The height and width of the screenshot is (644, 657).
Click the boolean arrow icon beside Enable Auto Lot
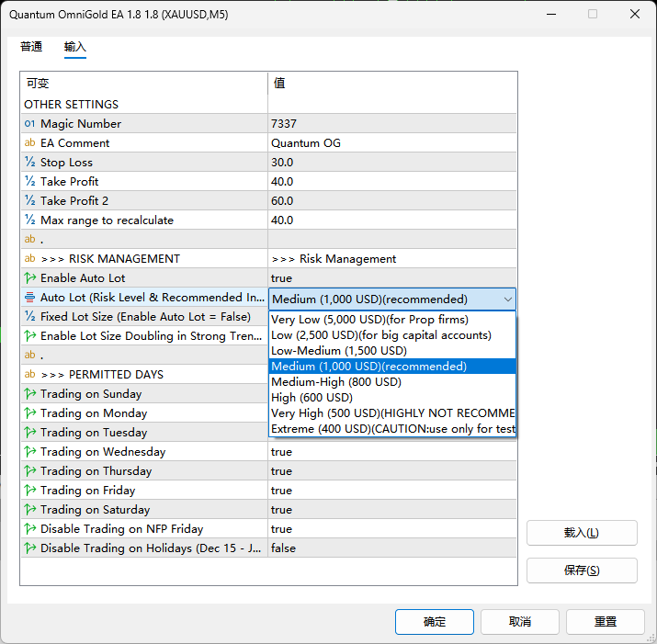click(x=29, y=277)
